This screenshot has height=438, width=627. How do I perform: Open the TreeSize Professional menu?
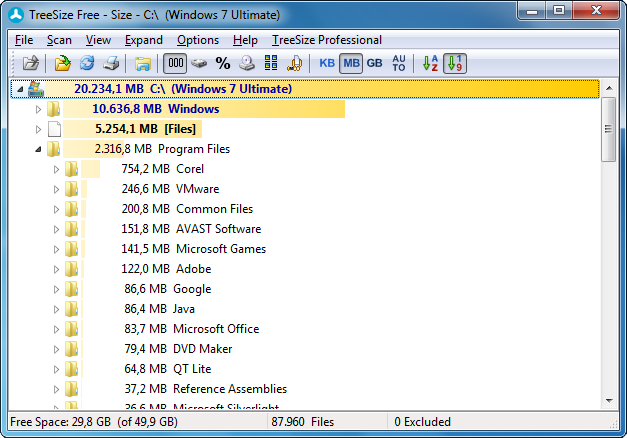[x=327, y=40]
